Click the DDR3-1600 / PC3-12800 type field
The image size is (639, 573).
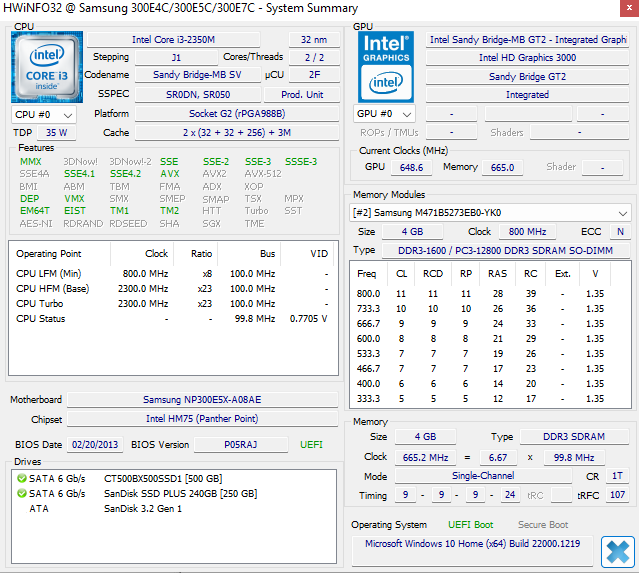pyautogui.click(x=505, y=250)
